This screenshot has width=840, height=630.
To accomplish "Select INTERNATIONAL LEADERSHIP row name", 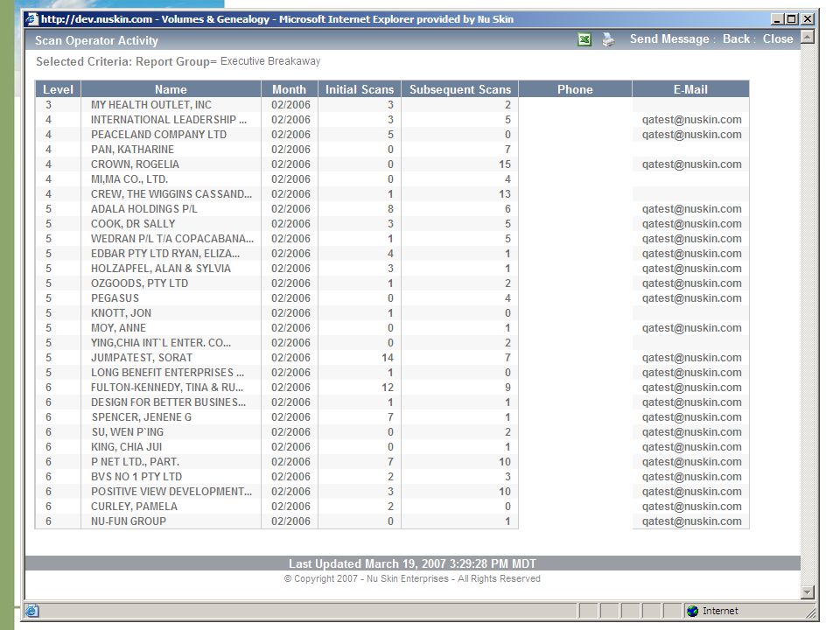I will coord(169,120).
